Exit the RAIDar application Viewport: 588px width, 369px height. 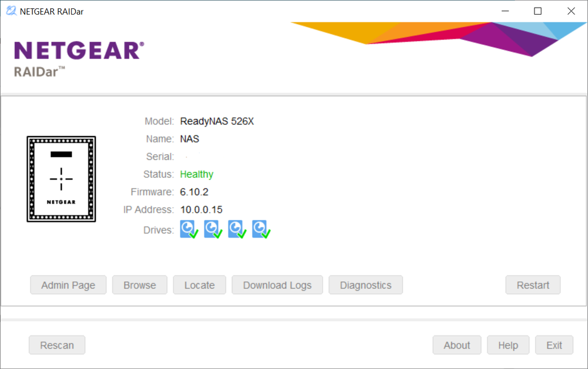pos(554,345)
